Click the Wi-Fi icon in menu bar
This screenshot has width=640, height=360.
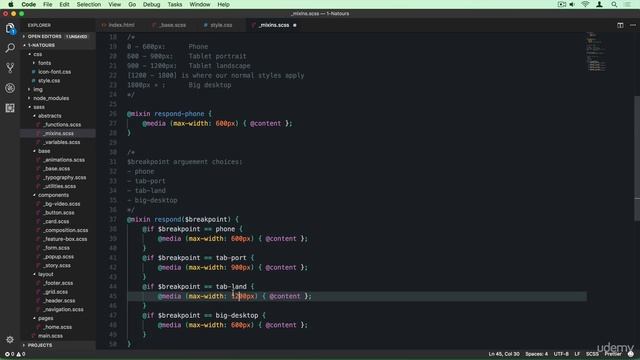[x=585, y=4]
